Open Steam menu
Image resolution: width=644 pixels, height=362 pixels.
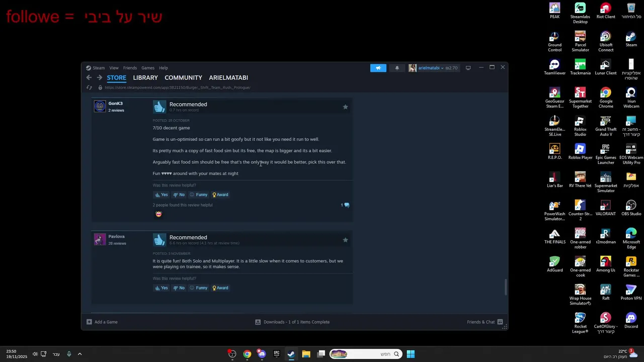pos(96,68)
